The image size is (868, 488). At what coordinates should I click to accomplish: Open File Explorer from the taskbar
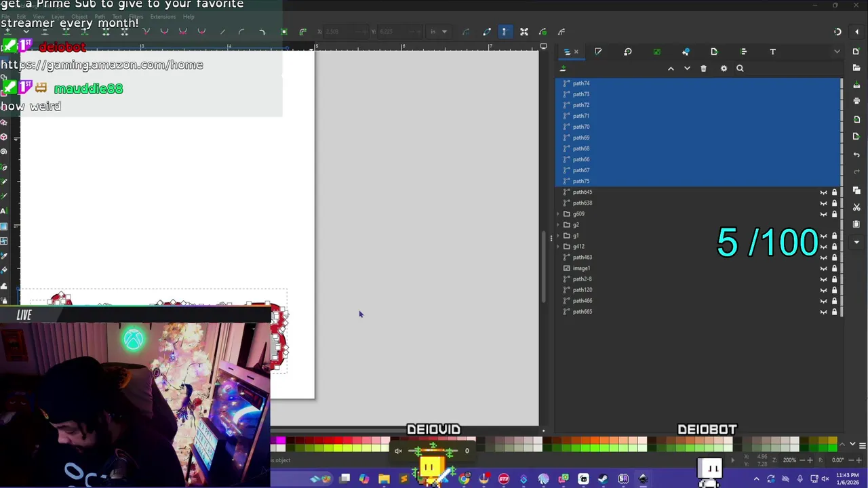384,479
